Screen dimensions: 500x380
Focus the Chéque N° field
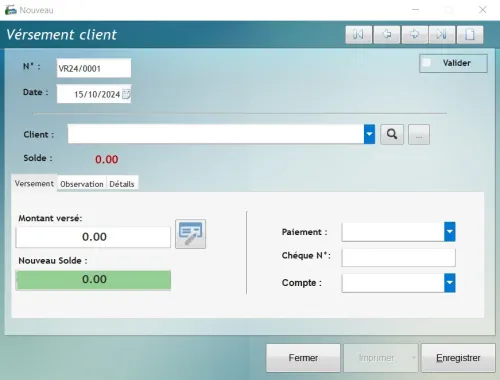coord(398,257)
